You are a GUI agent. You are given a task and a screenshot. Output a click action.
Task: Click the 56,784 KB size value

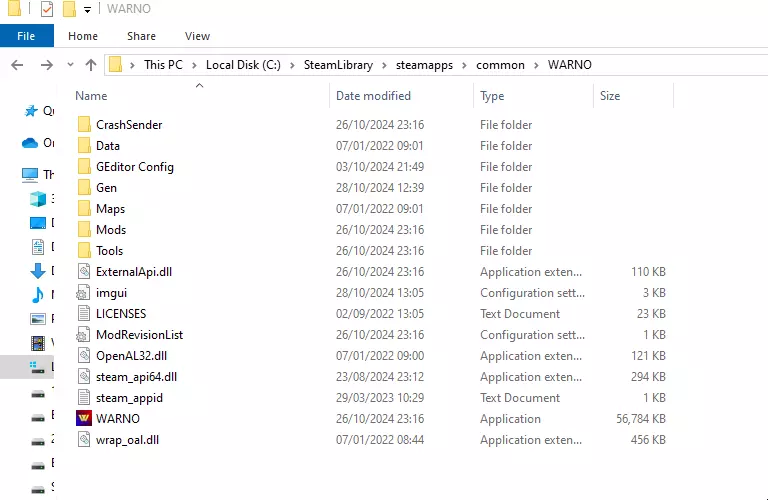641,419
